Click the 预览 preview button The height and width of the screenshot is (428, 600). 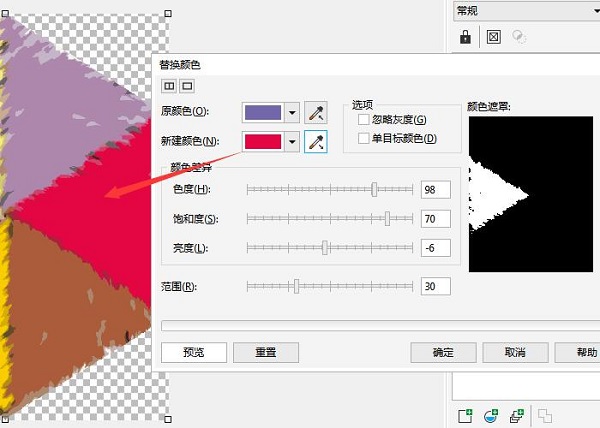pyautogui.click(x=194, y=353)
